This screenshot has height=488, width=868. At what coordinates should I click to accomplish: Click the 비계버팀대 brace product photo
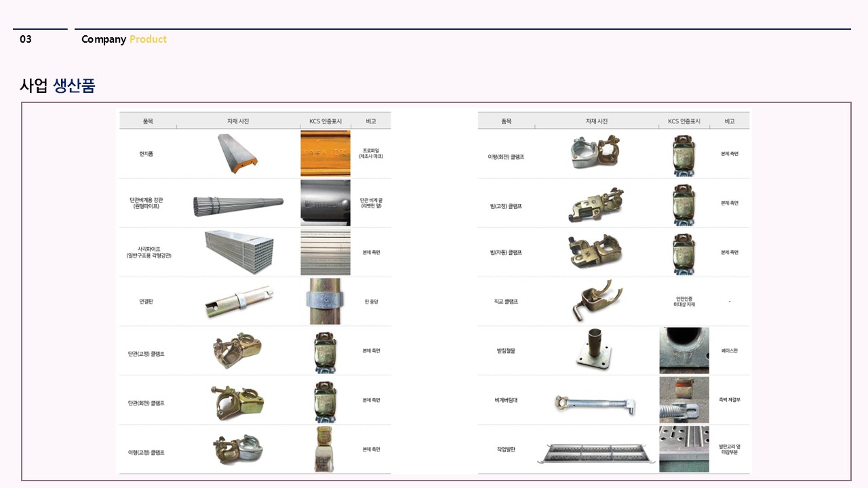point(595,403)
